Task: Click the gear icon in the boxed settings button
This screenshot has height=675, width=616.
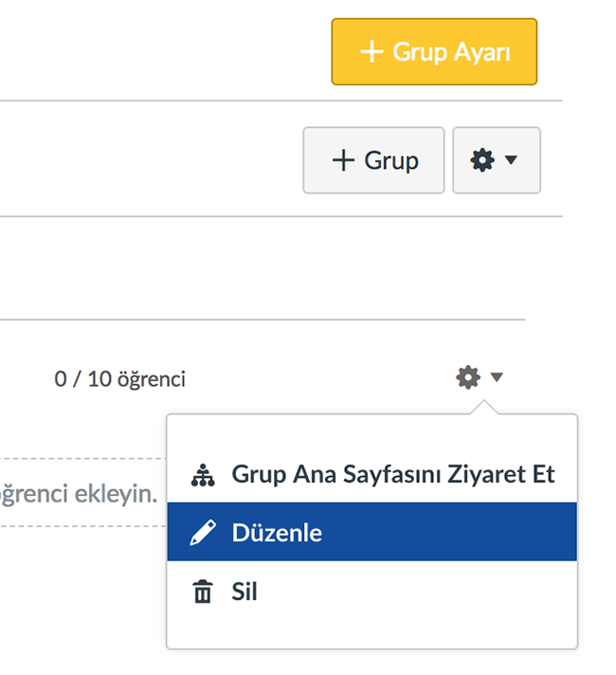Action: 482,160
